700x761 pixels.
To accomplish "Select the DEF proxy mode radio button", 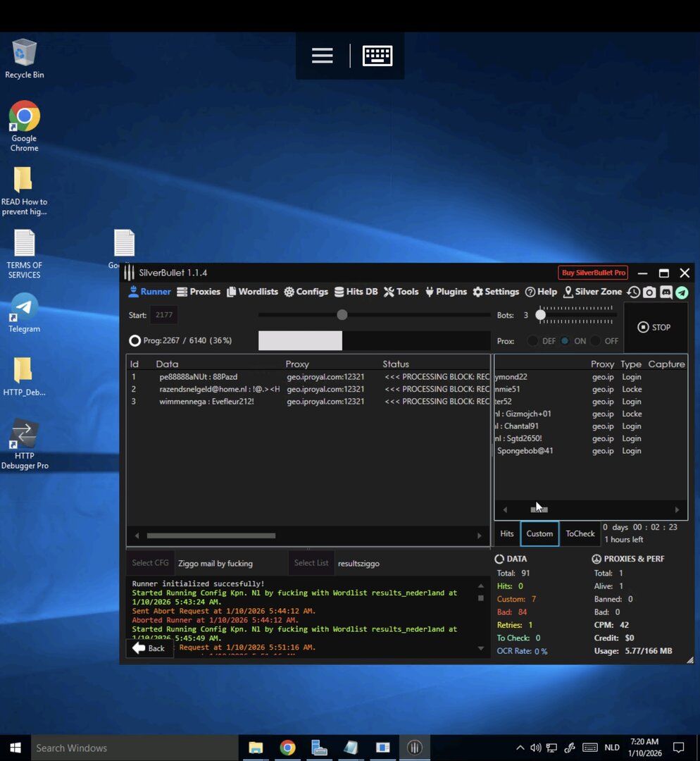I will point(533,341).
